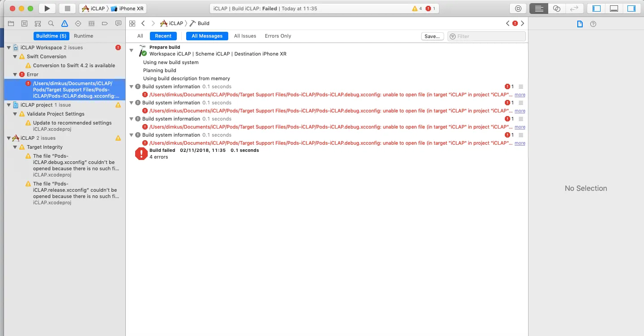Viewport: 644px width, 336px height.
Task: Select the Errors Only filter
Action: tap(278, 36)
